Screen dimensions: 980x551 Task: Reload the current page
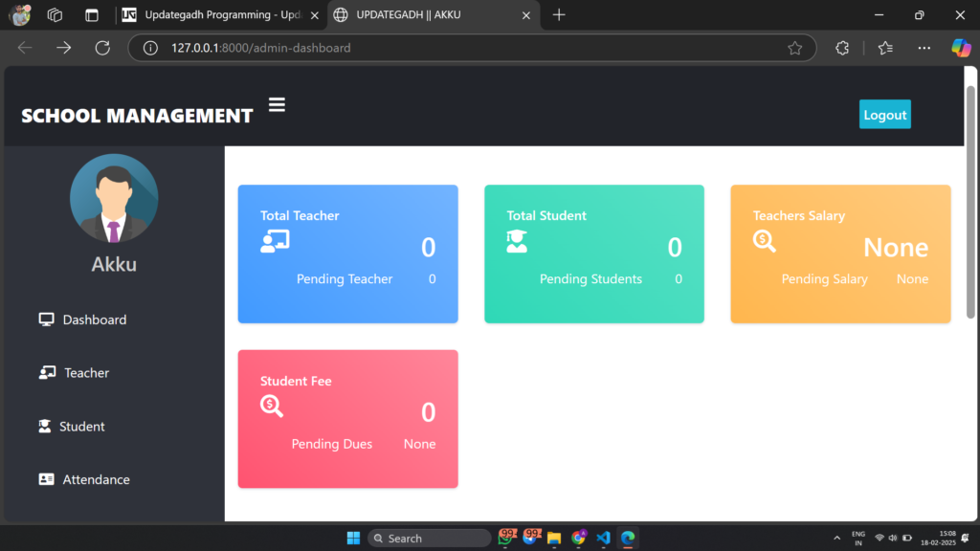(x=102, y=48)
